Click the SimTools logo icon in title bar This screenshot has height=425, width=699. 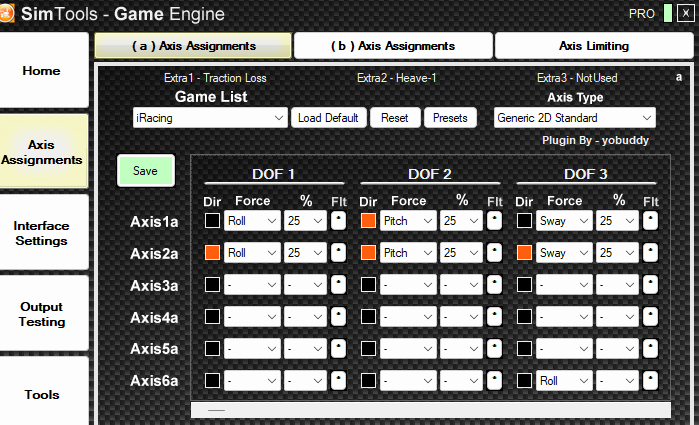(6, 13)
